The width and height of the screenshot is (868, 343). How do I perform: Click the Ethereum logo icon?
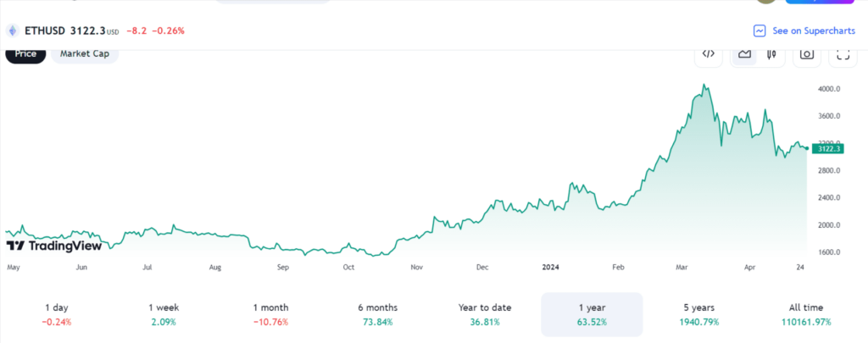13,30
